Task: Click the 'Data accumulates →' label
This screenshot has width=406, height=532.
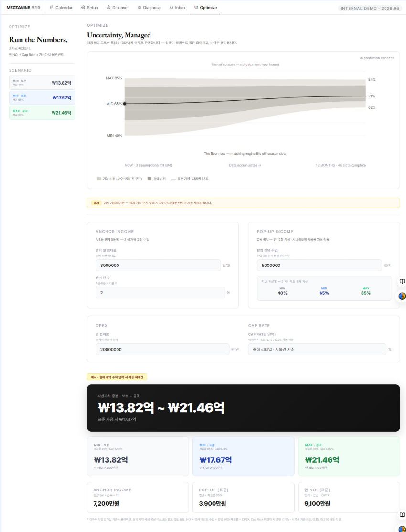Action: [245, 165]
